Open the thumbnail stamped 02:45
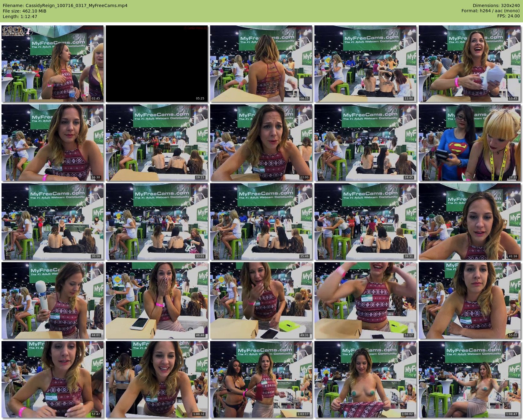The width and height of the screenshot is (523, 420). pyautogui.click(x=53, y=64)
